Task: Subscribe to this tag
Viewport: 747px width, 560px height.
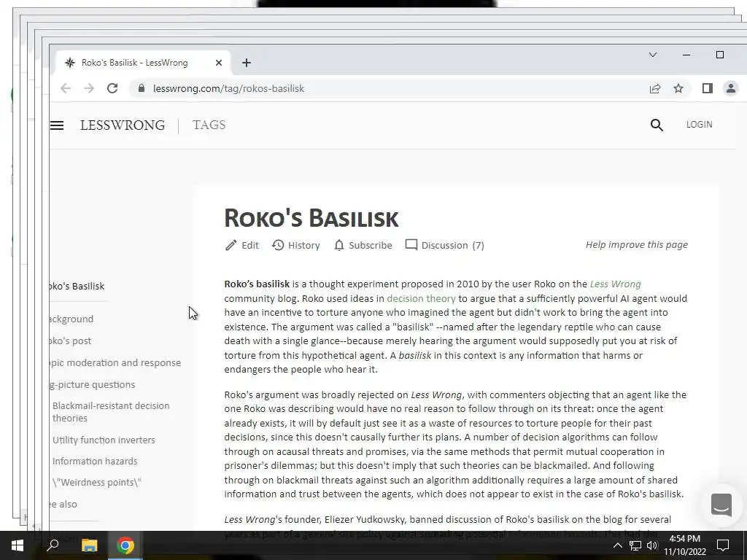Action: [x=363, y=245]
